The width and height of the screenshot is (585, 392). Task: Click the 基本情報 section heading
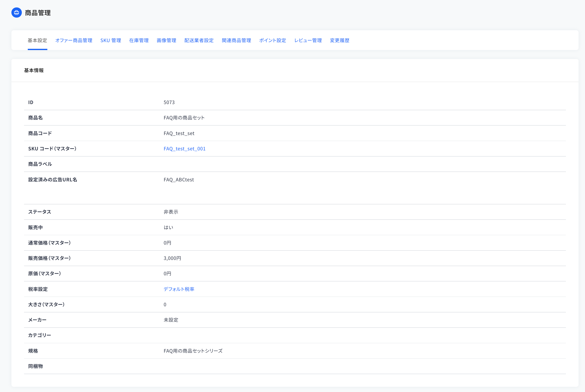click(x=34, y=70)
